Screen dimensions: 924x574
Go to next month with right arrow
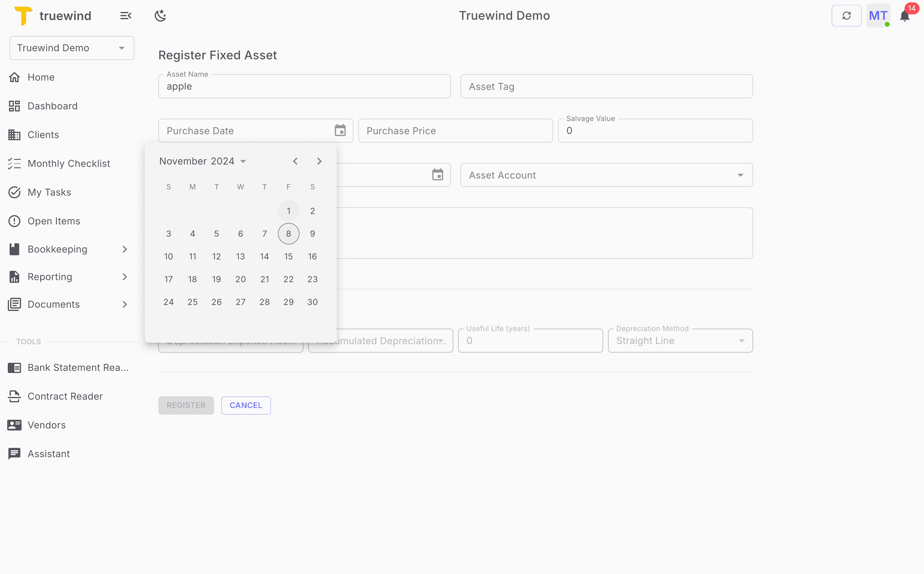(319, 161)
